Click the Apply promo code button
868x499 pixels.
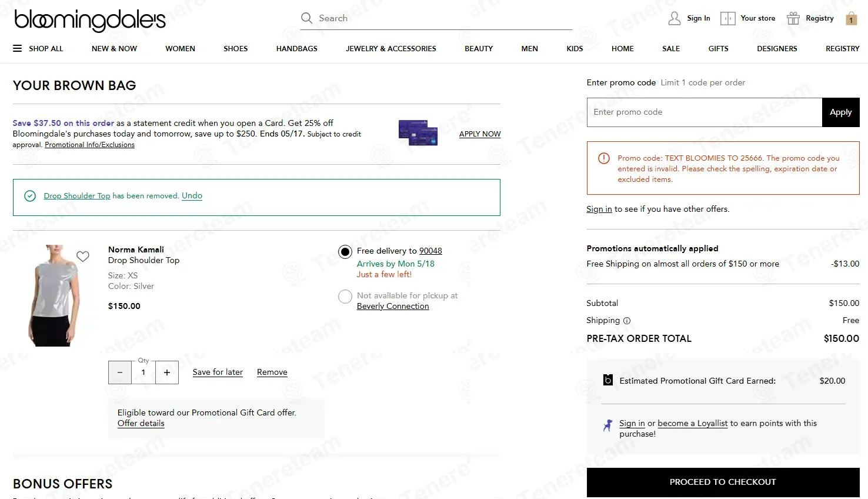(x=841, y=112)
